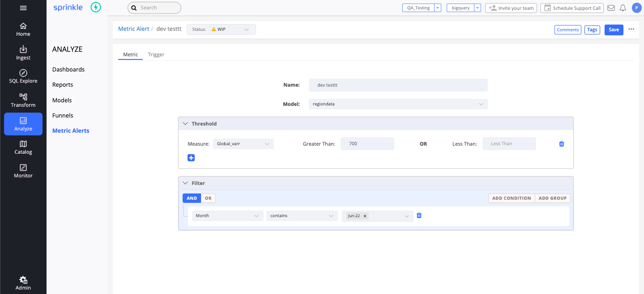The width and height of the screenshot is (644, 294).
Task: Collapse the Threshold section
Action: [x=185, y=124]
